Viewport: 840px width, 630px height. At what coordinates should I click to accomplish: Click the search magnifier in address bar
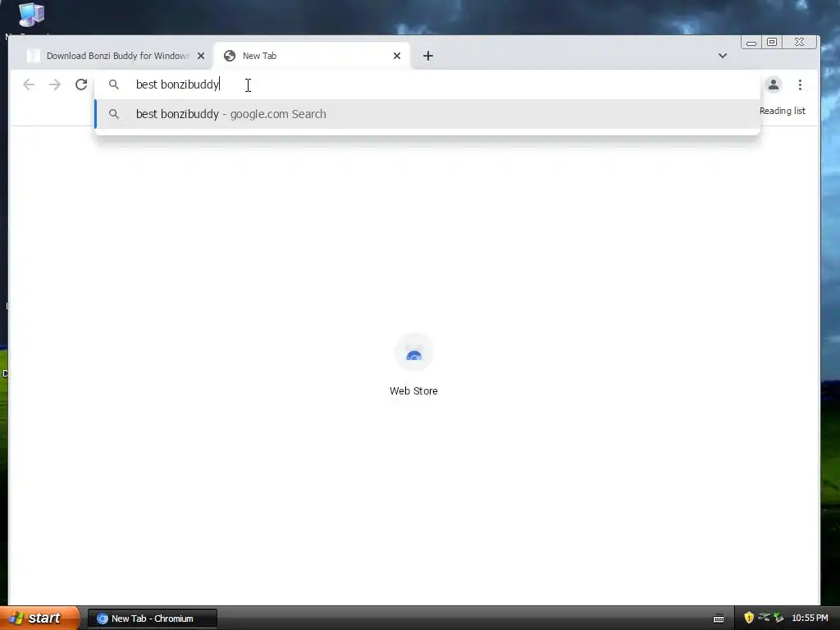113,84
